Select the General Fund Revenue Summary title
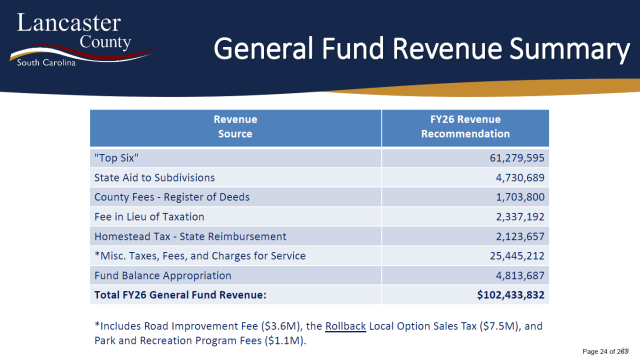The image size is (640, 360). [x=422, y=49]
